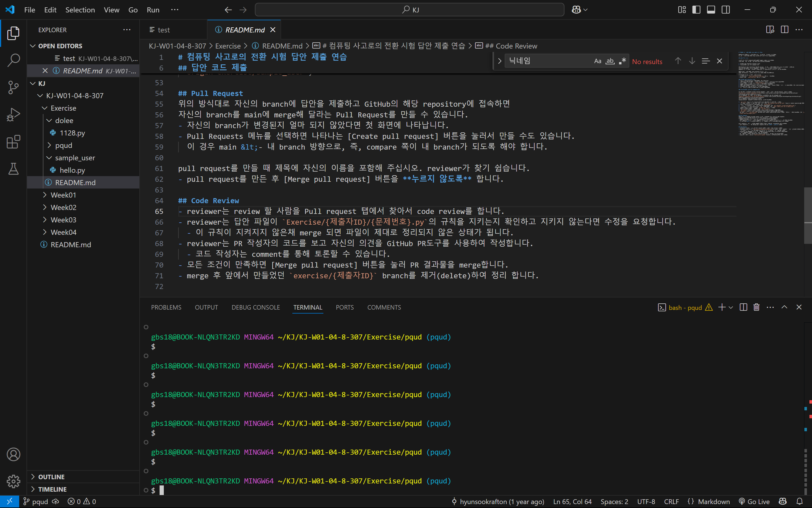Kill the terminal with trash icon
The image size is (812, 508).
click(x=756, y=307)
